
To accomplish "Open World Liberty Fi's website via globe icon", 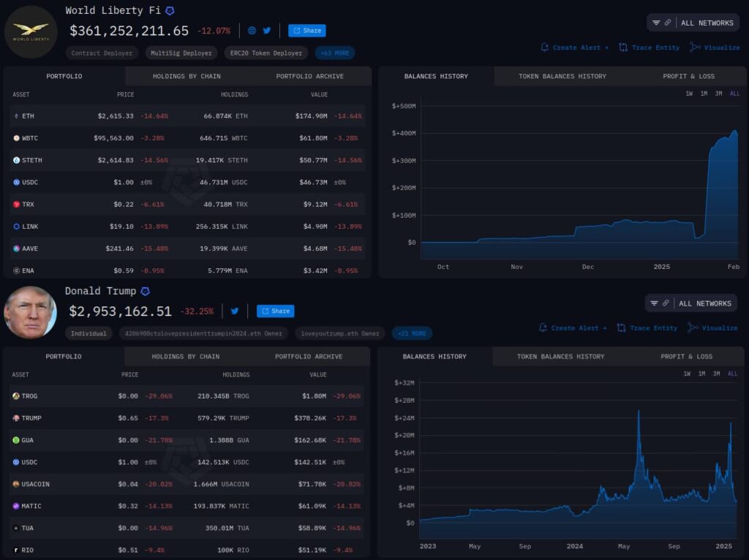I will 252,31.
